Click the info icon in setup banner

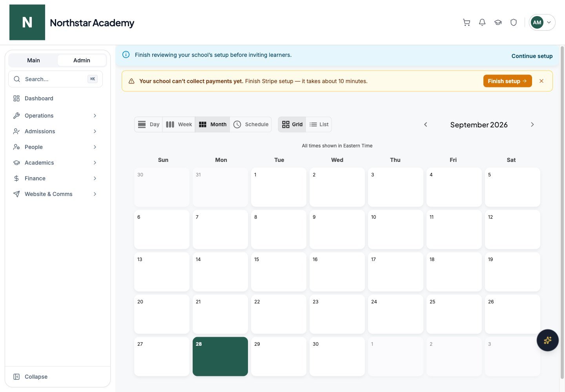pos(126,55)
